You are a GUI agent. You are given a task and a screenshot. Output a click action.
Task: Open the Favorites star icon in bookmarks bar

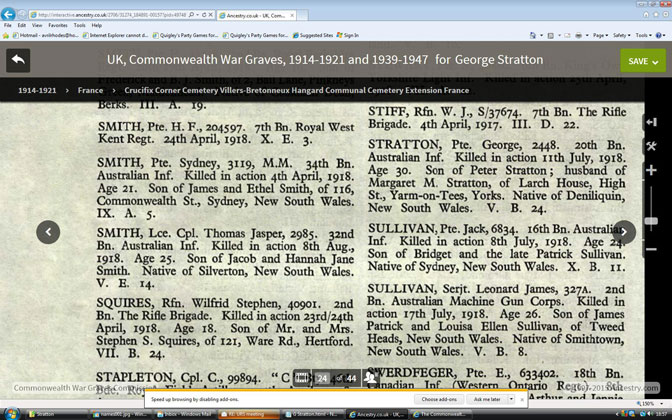click(x=6, y=36)
